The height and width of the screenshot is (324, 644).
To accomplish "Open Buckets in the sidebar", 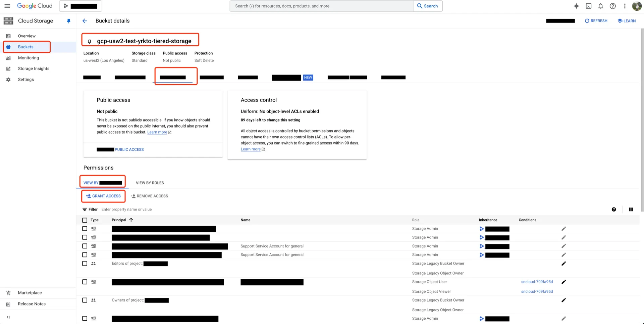I will point(26,47).
